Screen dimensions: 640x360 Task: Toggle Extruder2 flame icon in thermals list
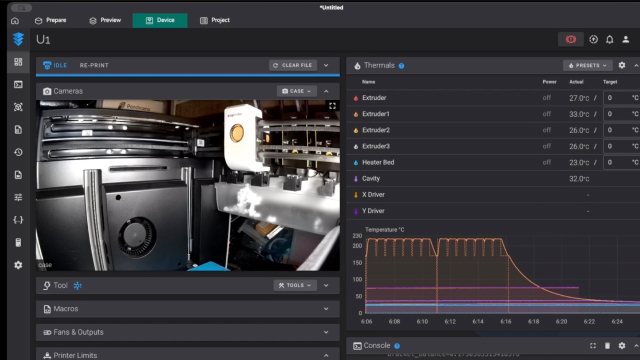(x=356, y=130)
